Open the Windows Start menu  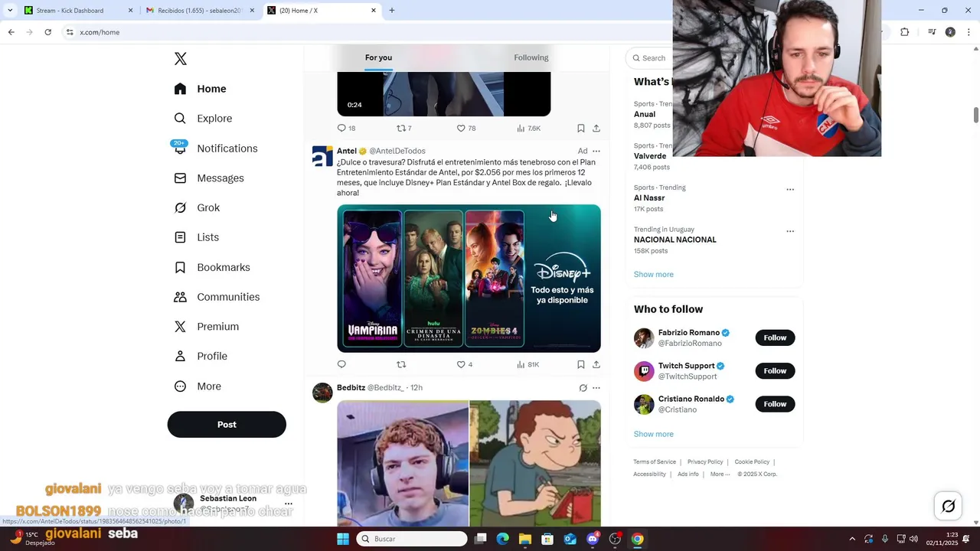(x=343, y=539)
